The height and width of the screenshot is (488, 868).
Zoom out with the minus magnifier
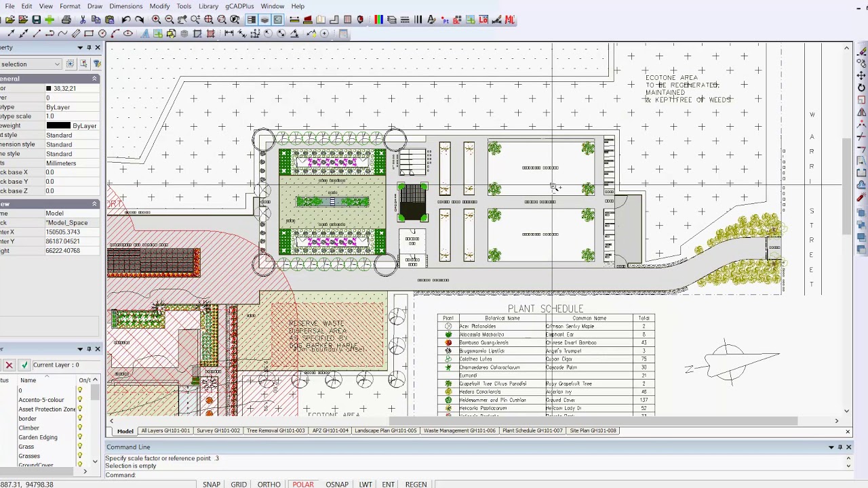170,20
